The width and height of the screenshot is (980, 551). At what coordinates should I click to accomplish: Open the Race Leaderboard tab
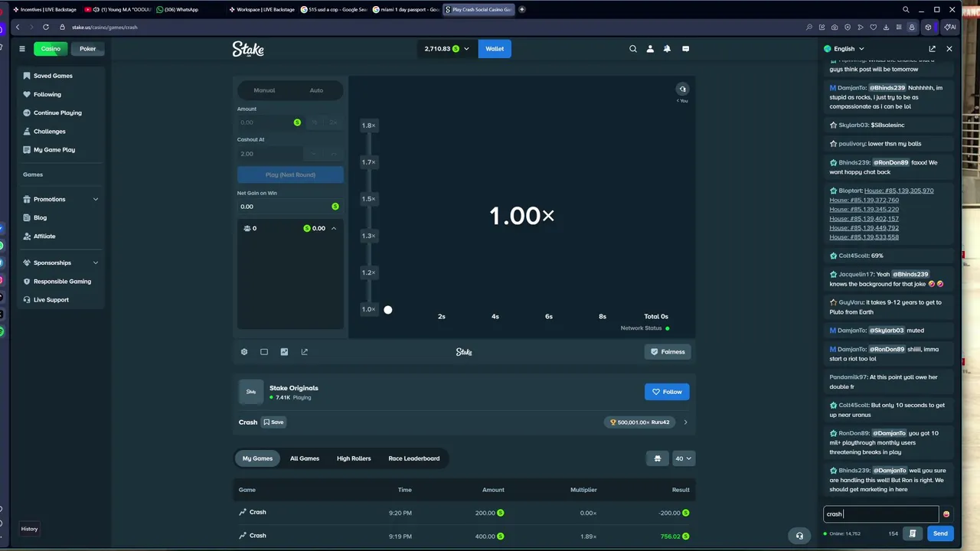click(414, 458)
